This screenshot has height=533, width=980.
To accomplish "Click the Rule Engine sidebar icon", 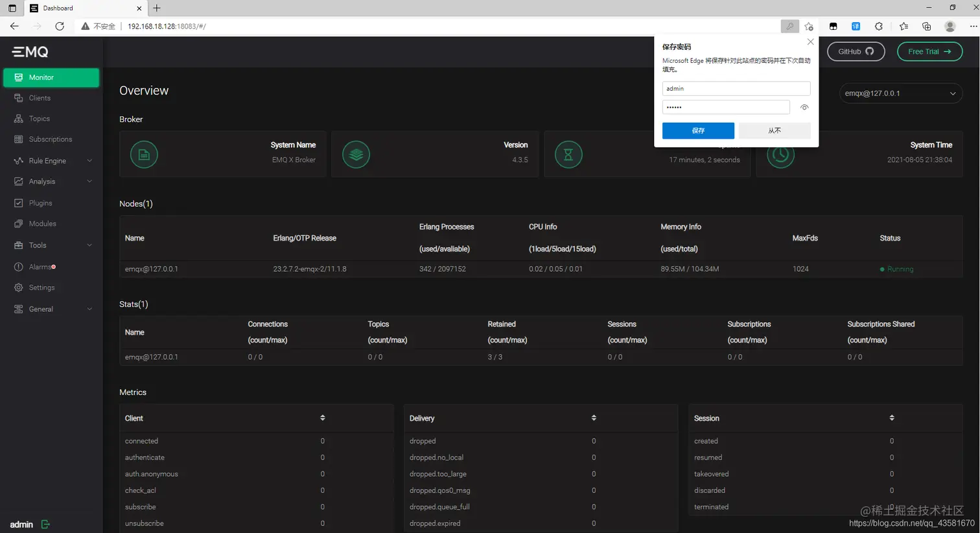I will [18, 161].
